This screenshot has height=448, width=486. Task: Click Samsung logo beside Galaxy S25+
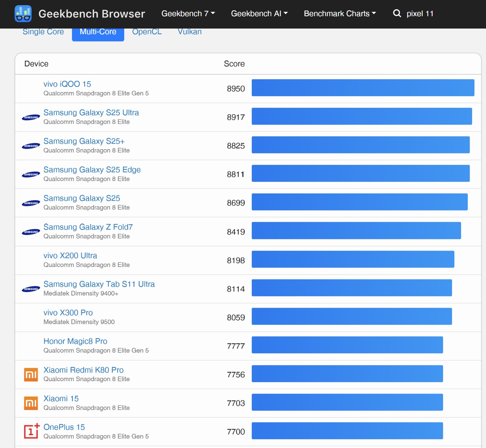(31, 146)
